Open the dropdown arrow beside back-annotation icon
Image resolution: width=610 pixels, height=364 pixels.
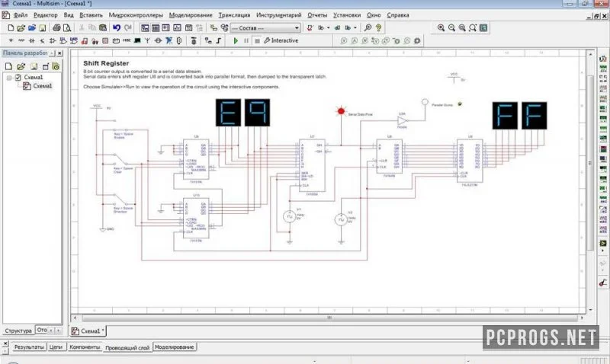click(x=329, y=28)
